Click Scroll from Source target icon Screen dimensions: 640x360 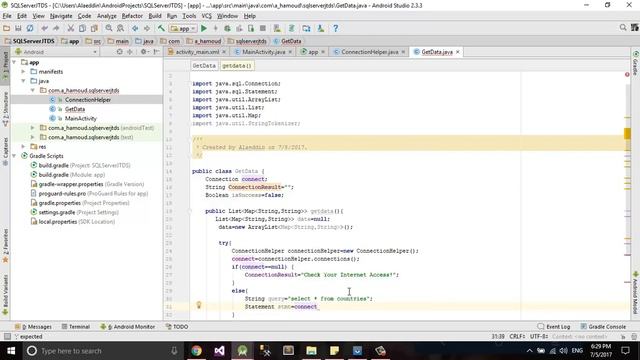(x=119, y=52)
